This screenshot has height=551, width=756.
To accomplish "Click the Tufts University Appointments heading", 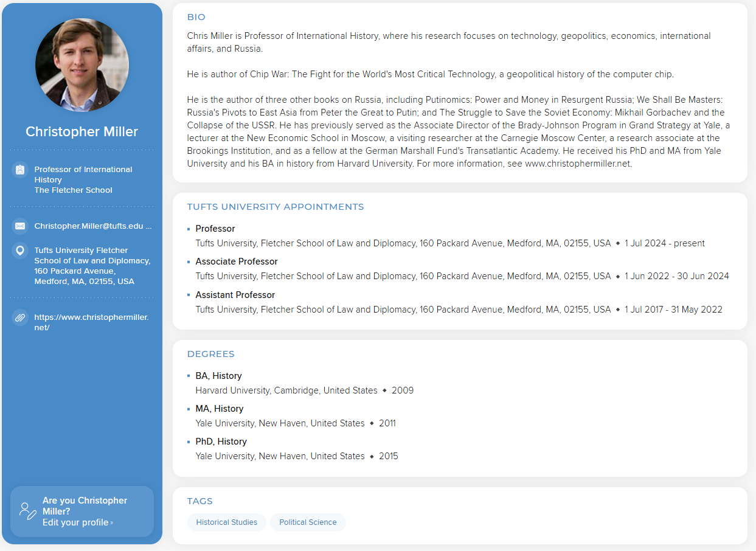I will pyautogui.click(x=276, y=207).
